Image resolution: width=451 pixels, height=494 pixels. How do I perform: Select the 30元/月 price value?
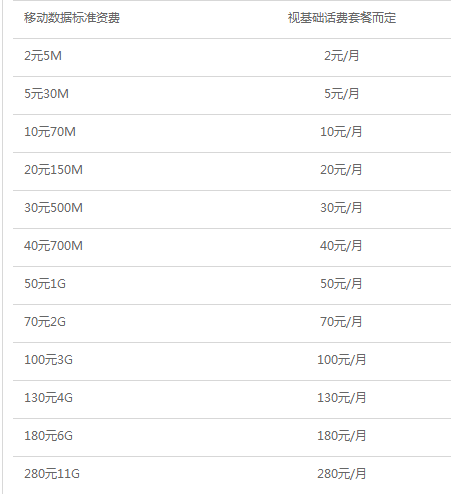(341, 208)
